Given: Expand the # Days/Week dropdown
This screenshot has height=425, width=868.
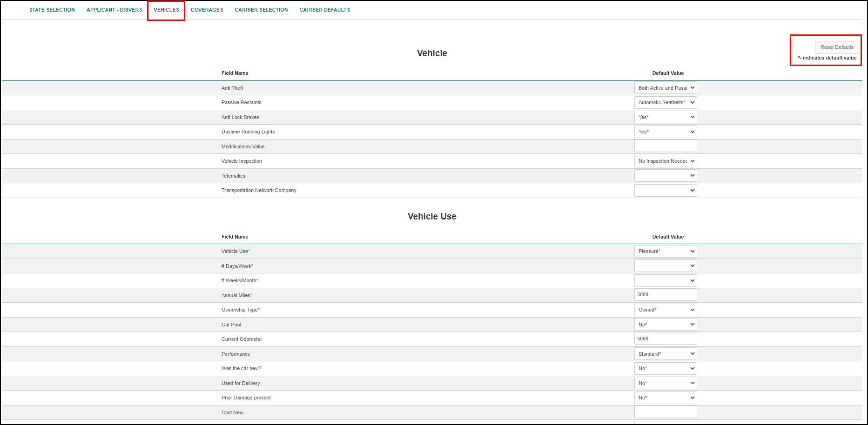Looking at the screenshot, I should pyautogui.click(x=666, y=266).
